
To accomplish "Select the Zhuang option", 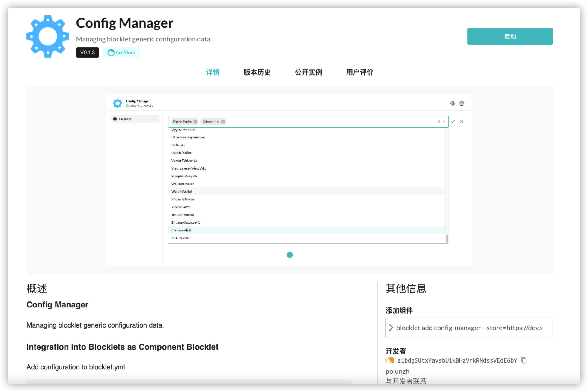I will point(307,222).
